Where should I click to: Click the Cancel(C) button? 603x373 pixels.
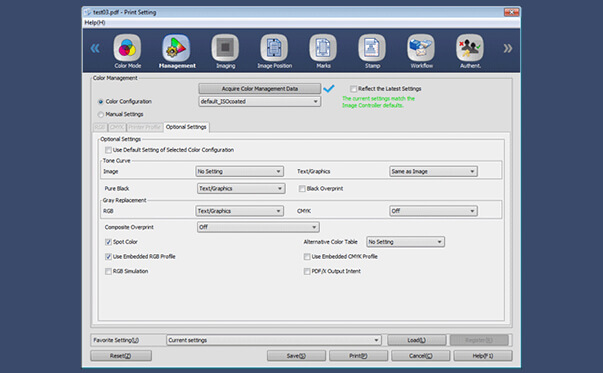point(420,356)
